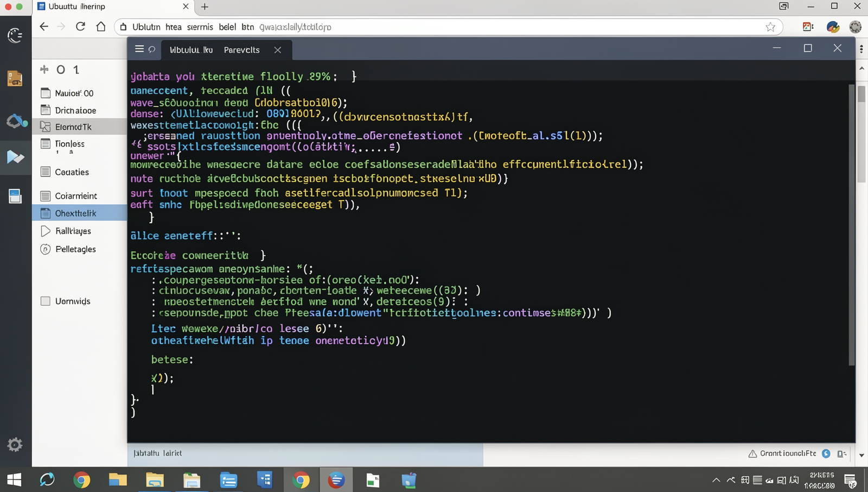Go back with the browser back arrow
This screenshot has width=868, height=492.
click(44, 27)
